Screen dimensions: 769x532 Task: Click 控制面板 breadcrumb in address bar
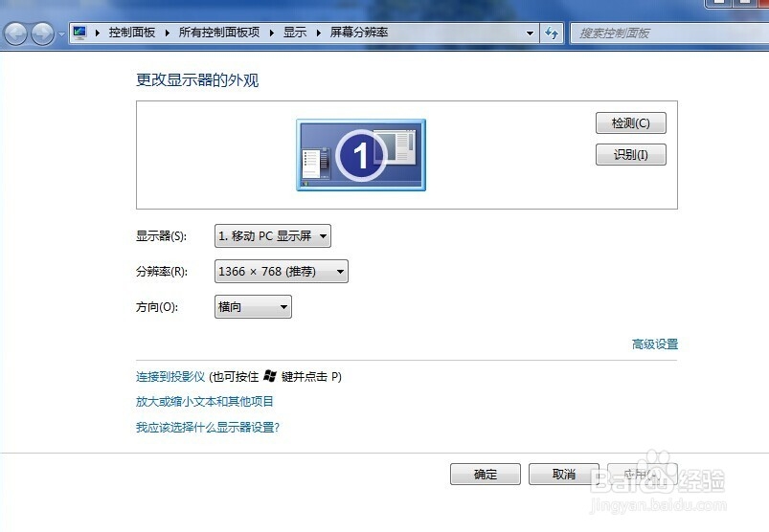point(132,33)
